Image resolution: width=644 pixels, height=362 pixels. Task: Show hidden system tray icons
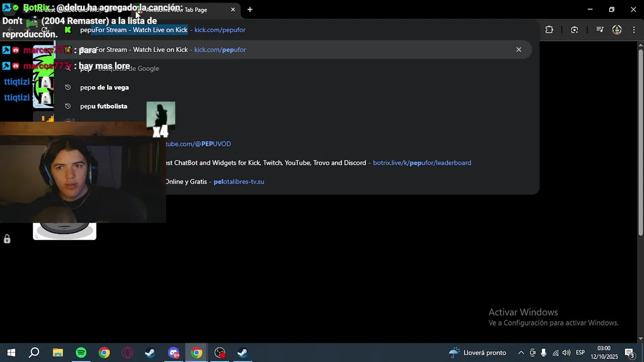tap(521, 353)
